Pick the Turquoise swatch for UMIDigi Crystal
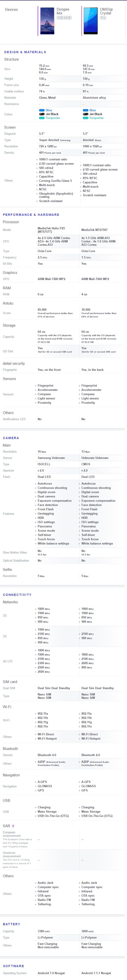The height and width of the screenshot is (980, 127). (x=86, y=118)
